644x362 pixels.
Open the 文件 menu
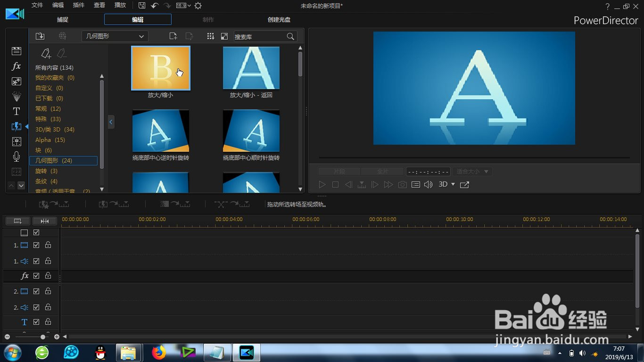(x=37, y=5)
